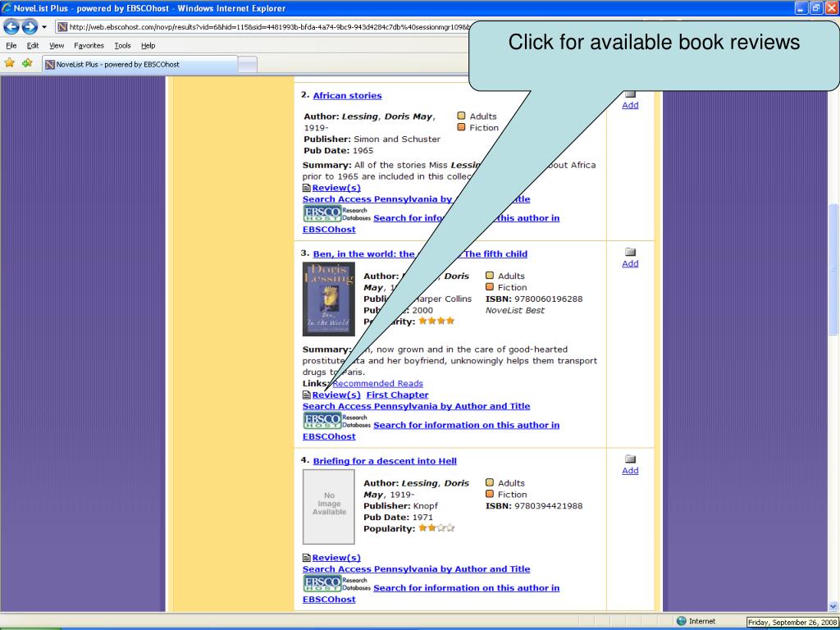840x630 pixels.
Task: Open Ben, in the world title link
Action: 420,254
